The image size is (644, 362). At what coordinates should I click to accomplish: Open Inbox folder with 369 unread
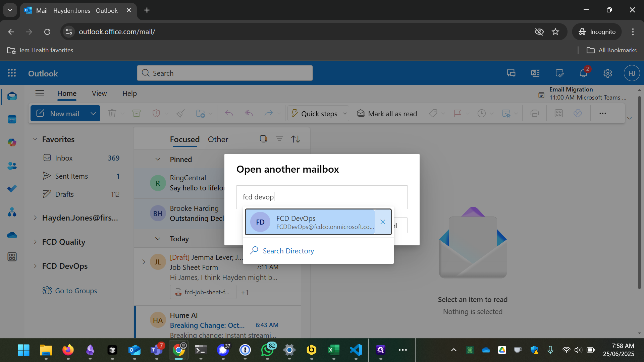click(81, 158)
